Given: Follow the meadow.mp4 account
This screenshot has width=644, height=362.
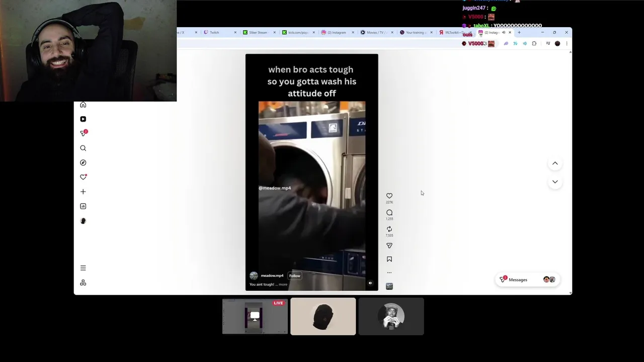Looking at the screenshot, I should [x=295, y=276].
